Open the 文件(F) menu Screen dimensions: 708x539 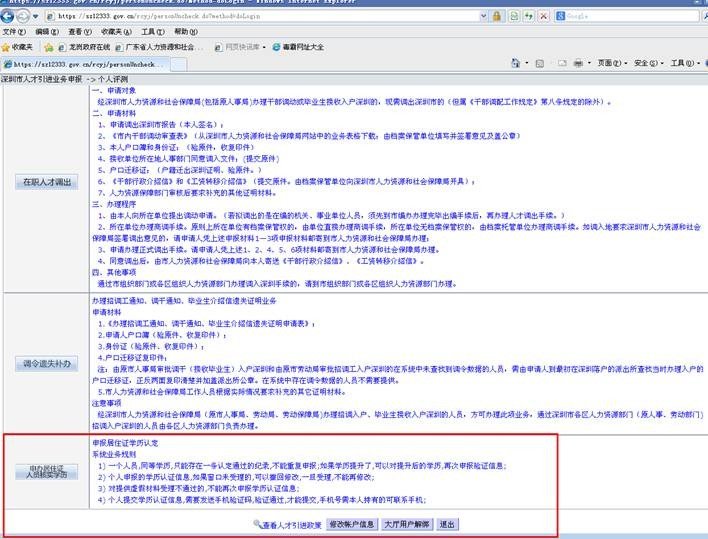click(x=14, y=32)
